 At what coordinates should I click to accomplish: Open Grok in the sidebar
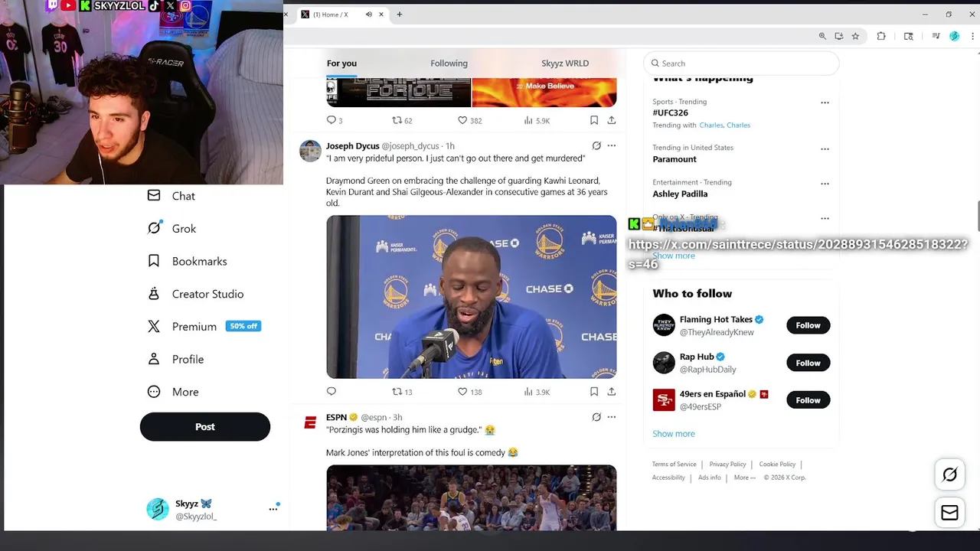[171, 228]
